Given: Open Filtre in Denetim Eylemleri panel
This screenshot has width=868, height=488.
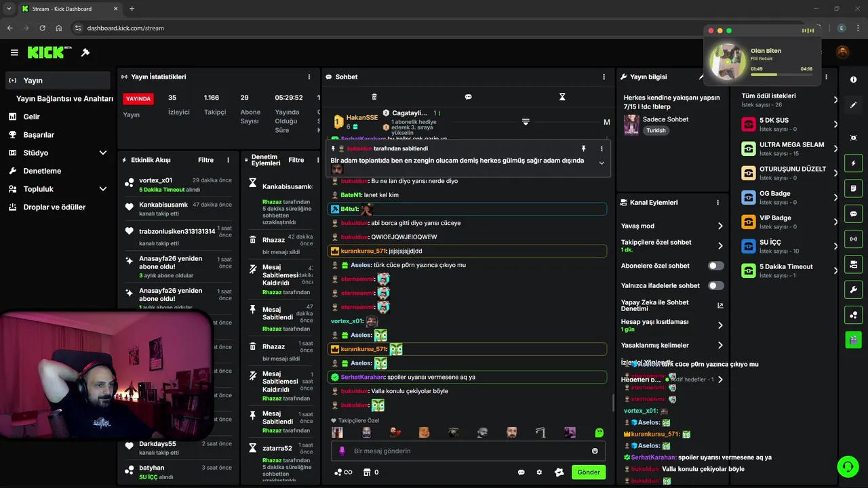Looking at the screenshot, I should [x=296, y=161].
